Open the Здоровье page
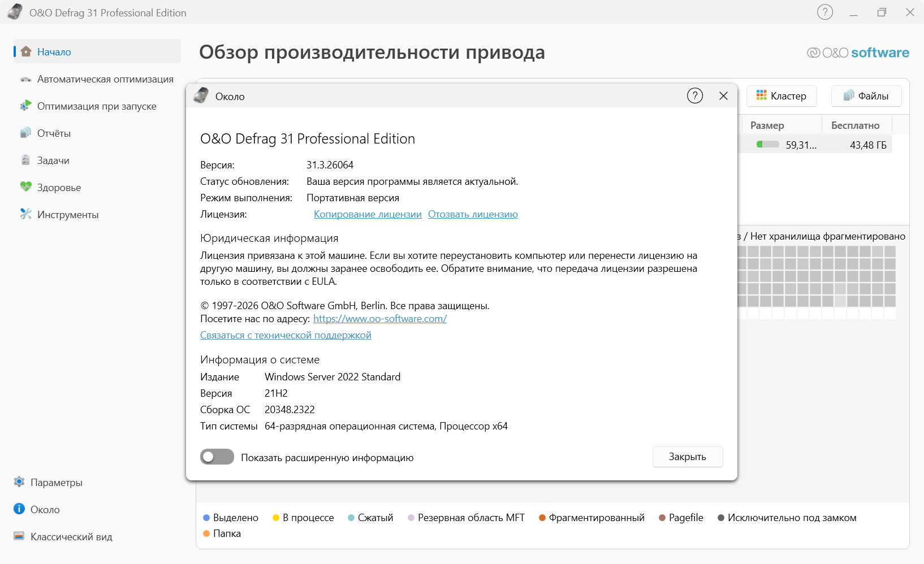 [x=97, y=188]
